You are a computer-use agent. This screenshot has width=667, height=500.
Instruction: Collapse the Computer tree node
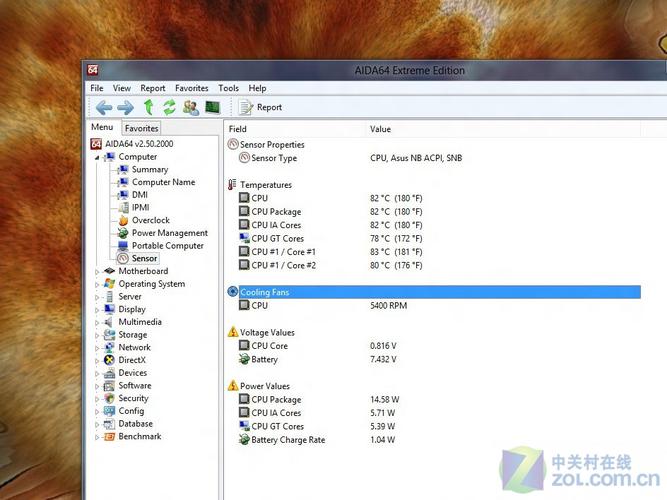pyautogui.click(x=97, y=157)
